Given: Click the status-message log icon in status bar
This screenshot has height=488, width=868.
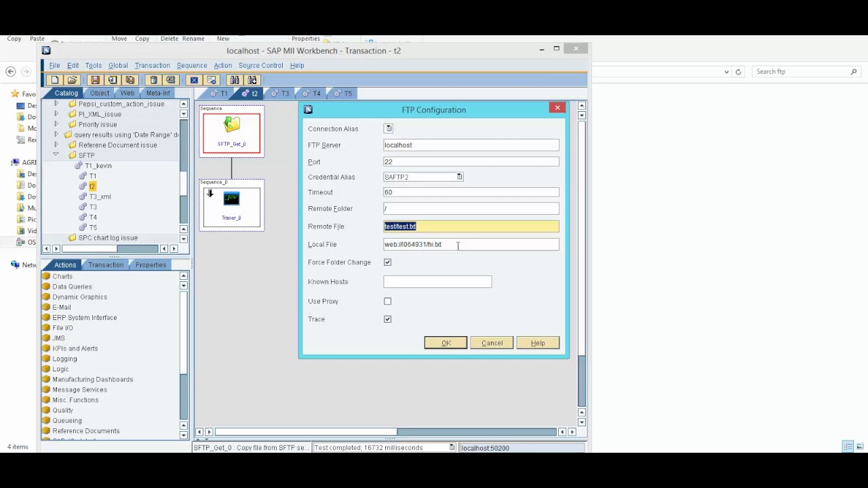Looking at the screenshot, I should [x=452, y=447].
